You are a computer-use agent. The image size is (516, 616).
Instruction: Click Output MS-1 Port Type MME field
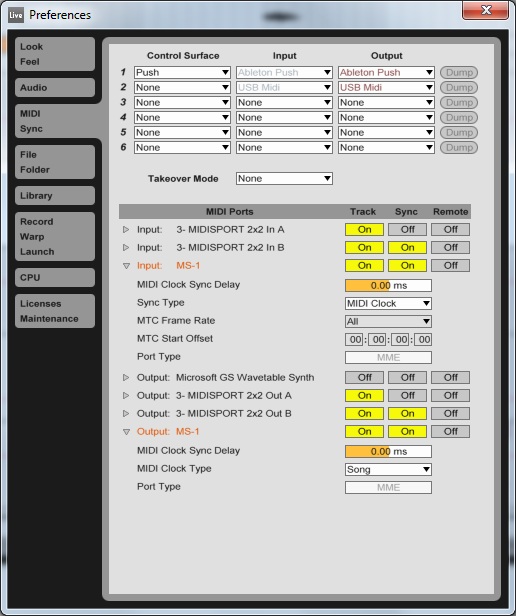[388, 488]
